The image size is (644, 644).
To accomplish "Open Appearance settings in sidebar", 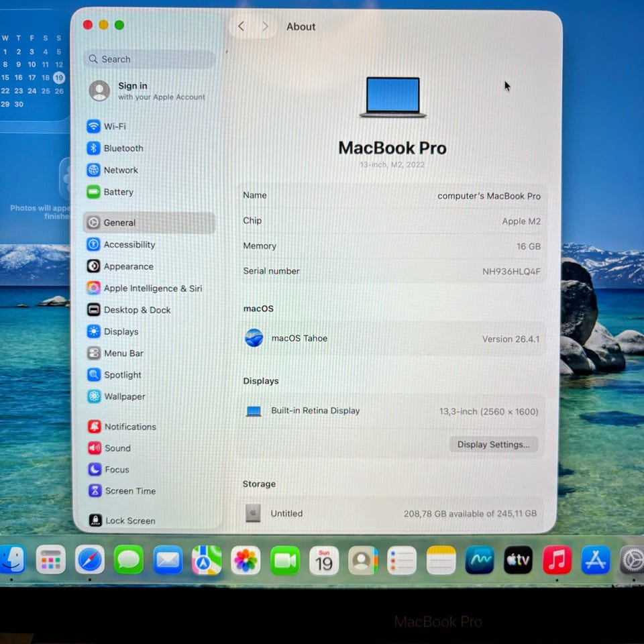I will (x=149, y=266).
